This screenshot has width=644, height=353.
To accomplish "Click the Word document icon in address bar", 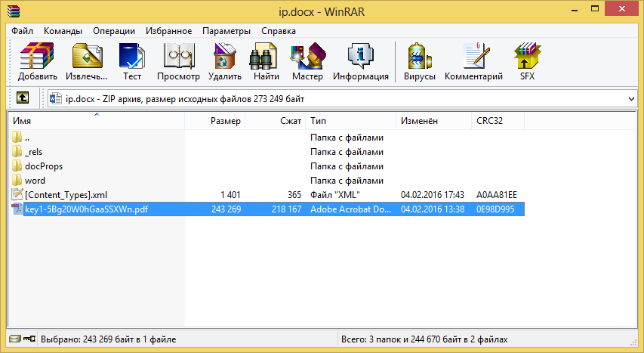I will point(55,99).
